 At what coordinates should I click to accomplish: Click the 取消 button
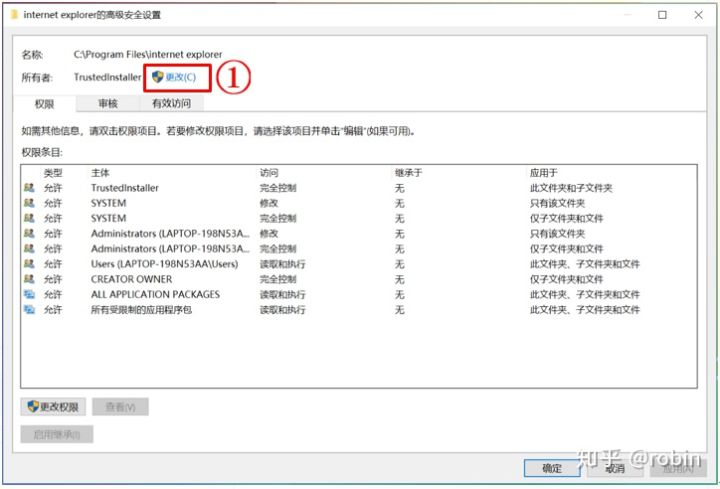pos(615,468)
